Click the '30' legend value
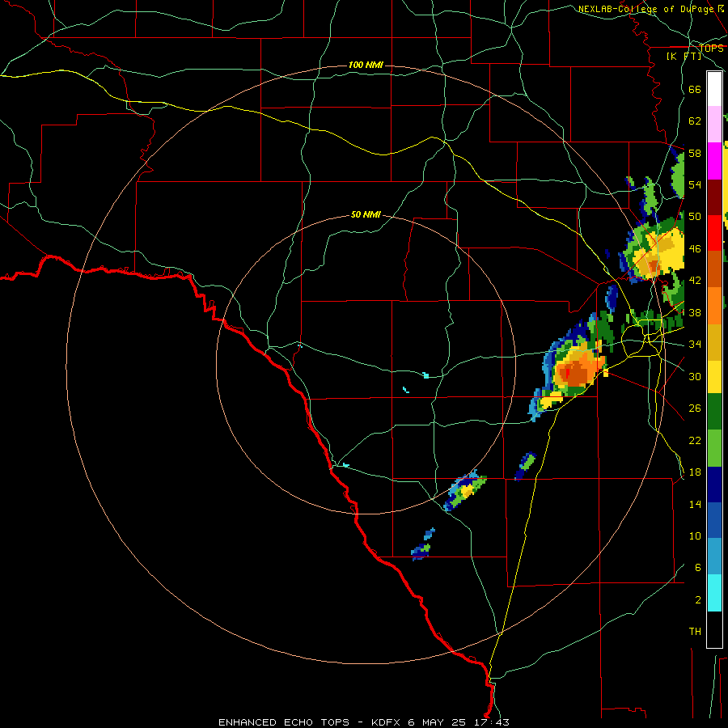The image size is (728, 728). [x=695, y=376]
